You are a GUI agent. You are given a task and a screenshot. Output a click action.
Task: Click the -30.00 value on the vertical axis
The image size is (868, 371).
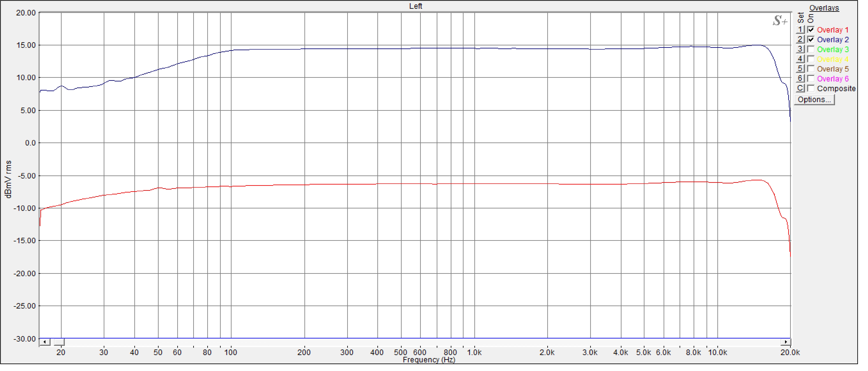pyautogui.click(x=25, y=339)
